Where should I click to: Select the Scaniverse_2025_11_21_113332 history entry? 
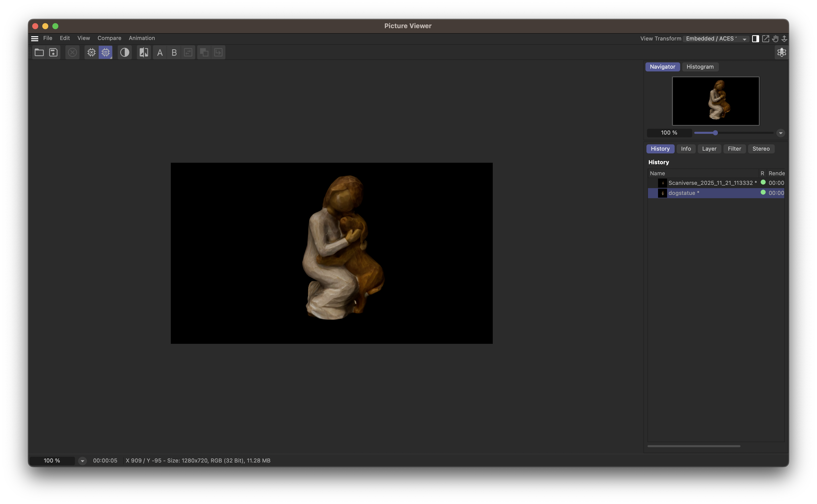coord(712,183)
